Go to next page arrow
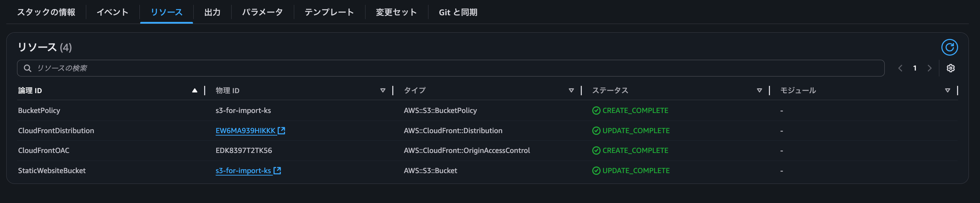Image resolution: width=980 pixels, height=203 pixels. point(930,68)
